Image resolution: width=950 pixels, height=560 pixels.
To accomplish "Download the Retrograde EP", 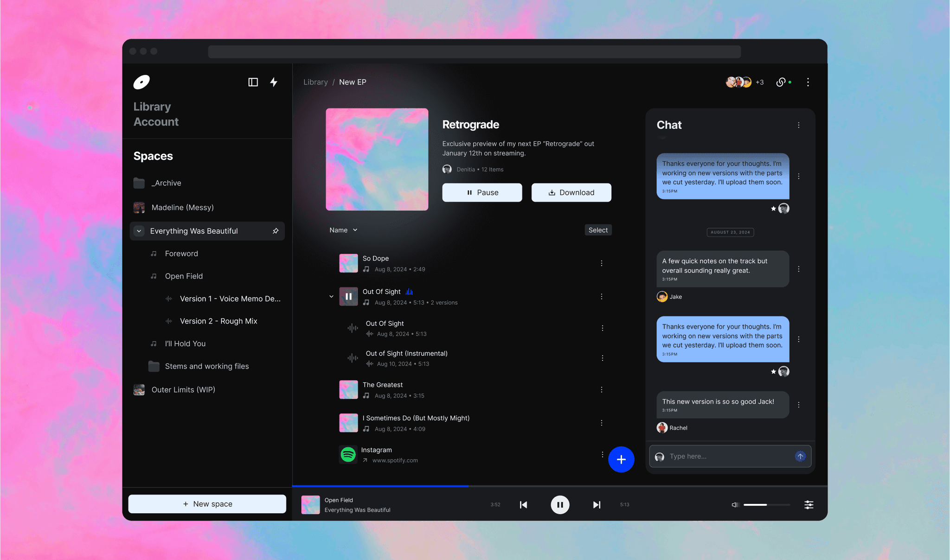I will point(571,192).
